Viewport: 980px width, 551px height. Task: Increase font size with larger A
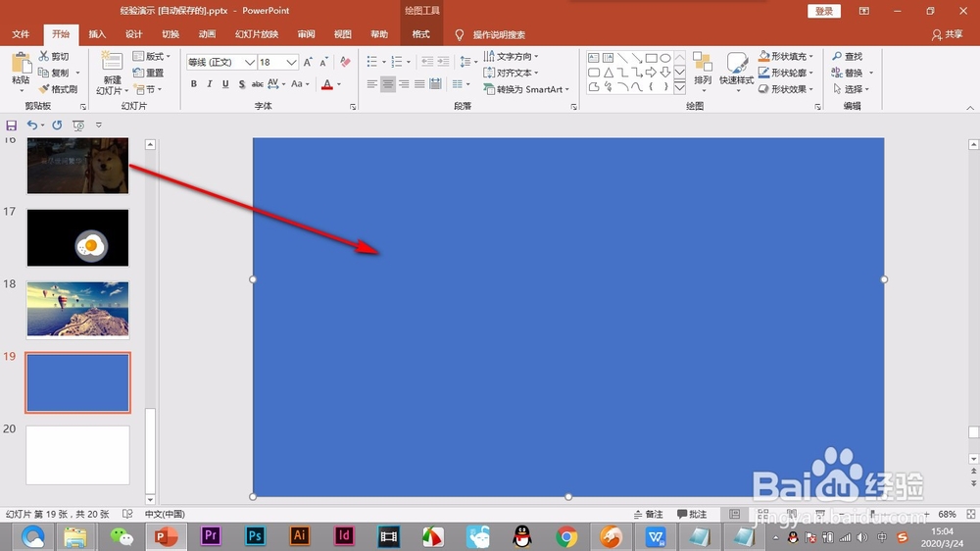pyautogui.click(x=308, y=62)
